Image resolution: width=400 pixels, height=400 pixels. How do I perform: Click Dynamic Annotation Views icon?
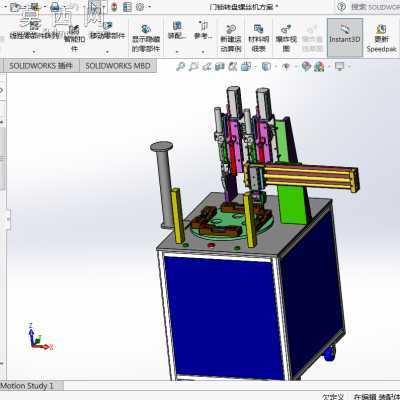(233, 67)
